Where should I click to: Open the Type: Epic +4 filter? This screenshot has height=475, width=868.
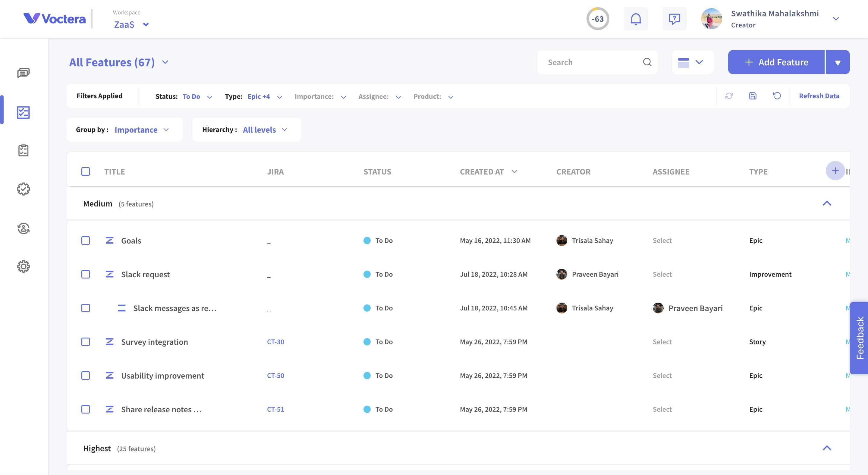tap(254, 96)
